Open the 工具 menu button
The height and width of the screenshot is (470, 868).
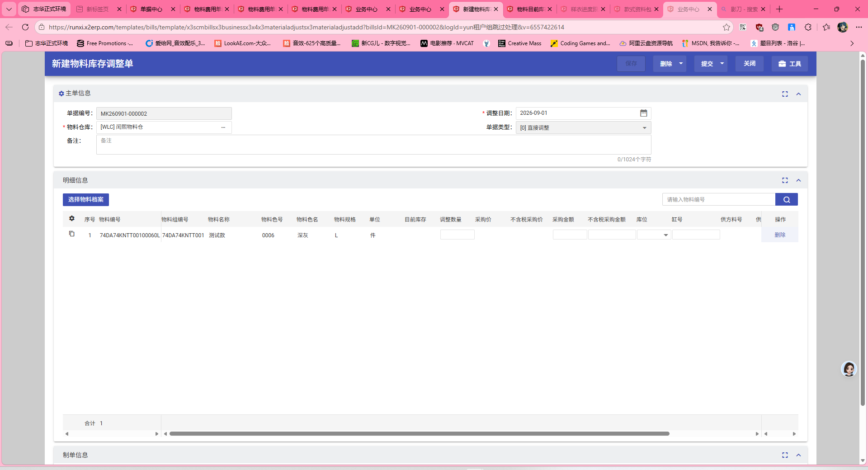(x=790, y=64)
